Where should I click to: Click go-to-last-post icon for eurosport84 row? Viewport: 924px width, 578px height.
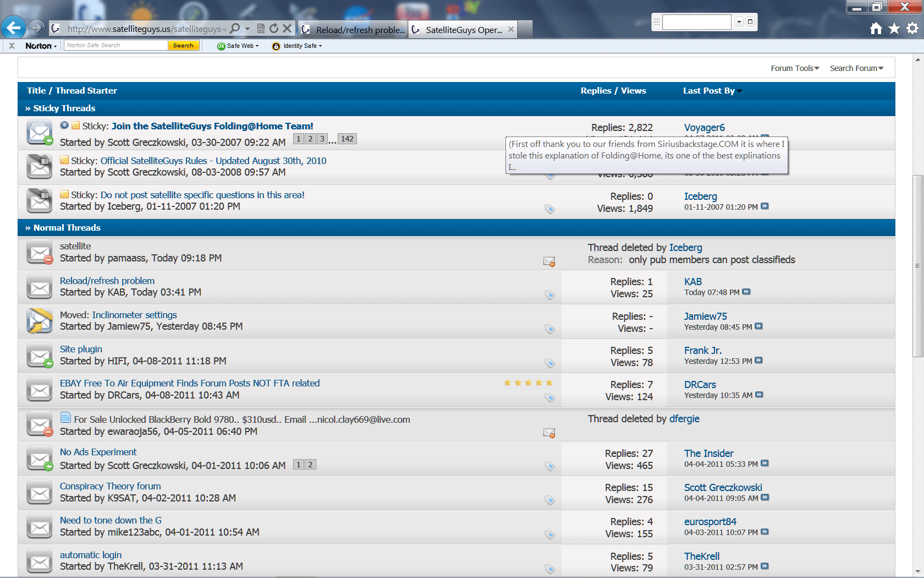(x=765, y=532)
